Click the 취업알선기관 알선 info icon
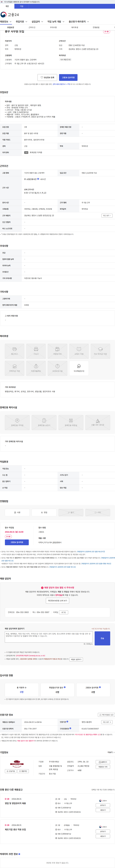115x868 pixels. [65, 687]
